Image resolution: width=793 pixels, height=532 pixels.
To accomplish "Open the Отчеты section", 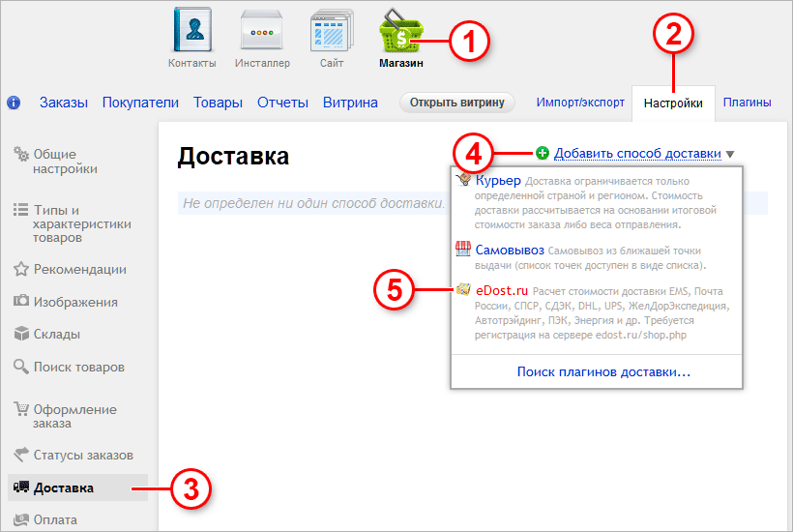I will [282, 103].
